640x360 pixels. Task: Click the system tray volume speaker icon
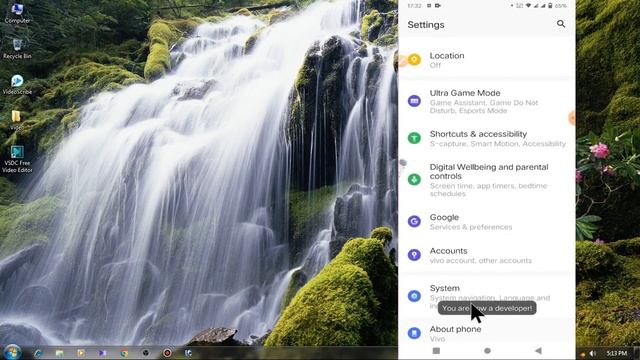point(593,353)
